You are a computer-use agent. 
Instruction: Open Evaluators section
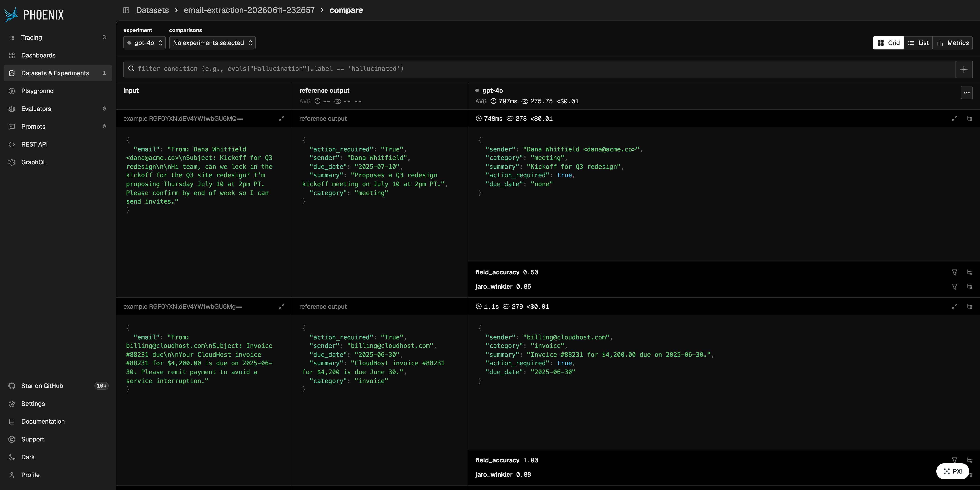pyautogui.click(x=58, y=109)
